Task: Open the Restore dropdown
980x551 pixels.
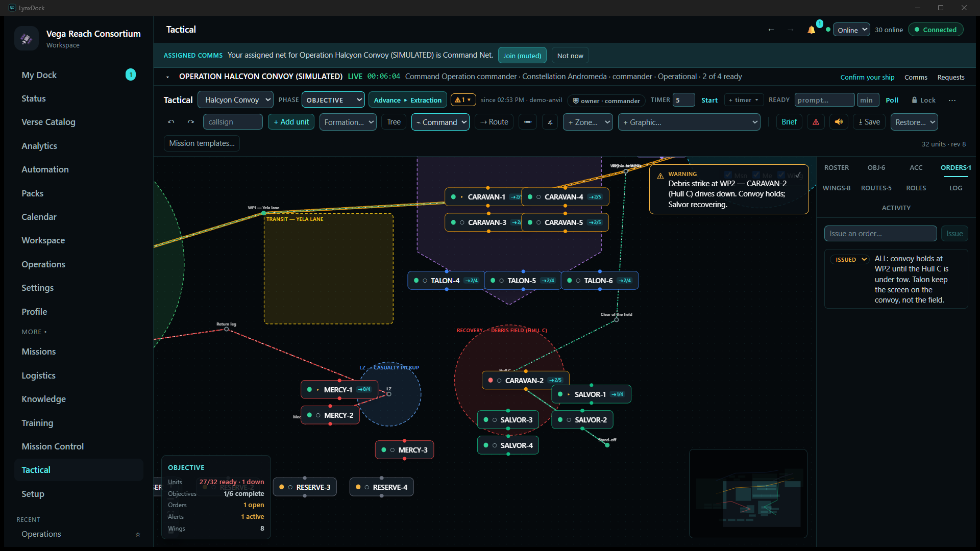Action: (914, 122)
